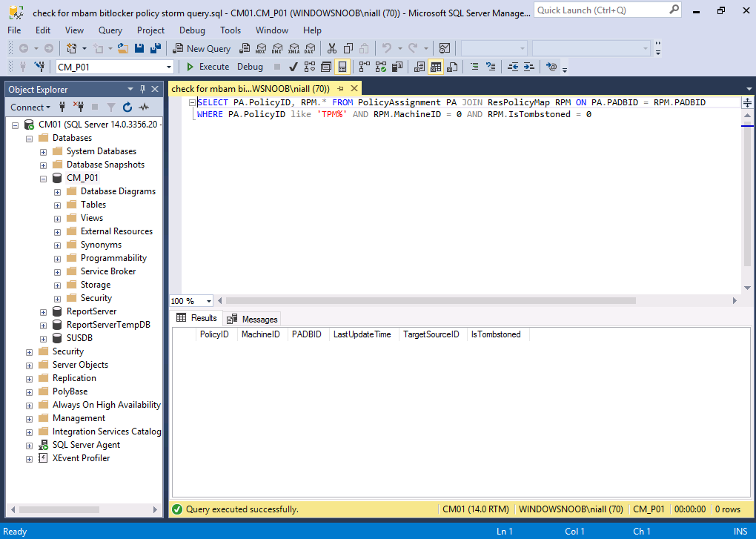Click the Cut scissors icon
Image resolution: width=756 pixels, height=539 pixels.
click(332, 48)
